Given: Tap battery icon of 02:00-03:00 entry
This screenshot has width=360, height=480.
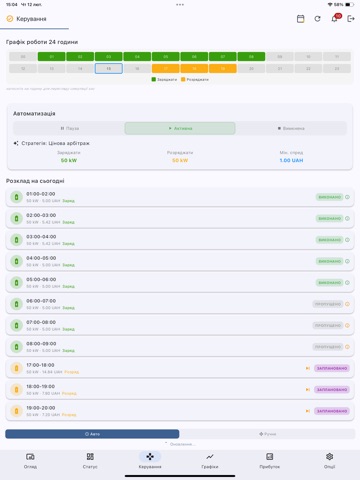Looking at the screenshot, I should click(x=16, y=218).
